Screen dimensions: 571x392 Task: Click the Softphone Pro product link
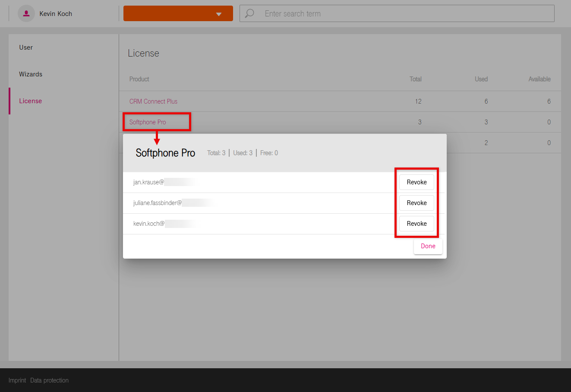click(148, 122)
